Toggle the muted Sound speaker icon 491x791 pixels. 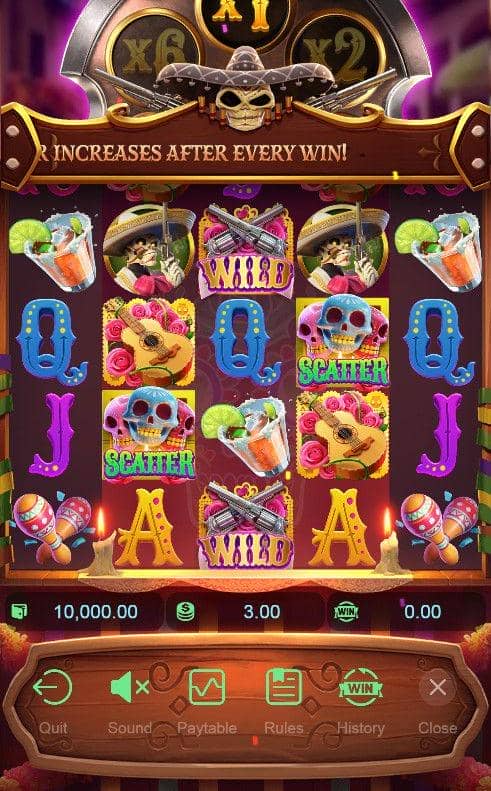[x=129, y=687]
